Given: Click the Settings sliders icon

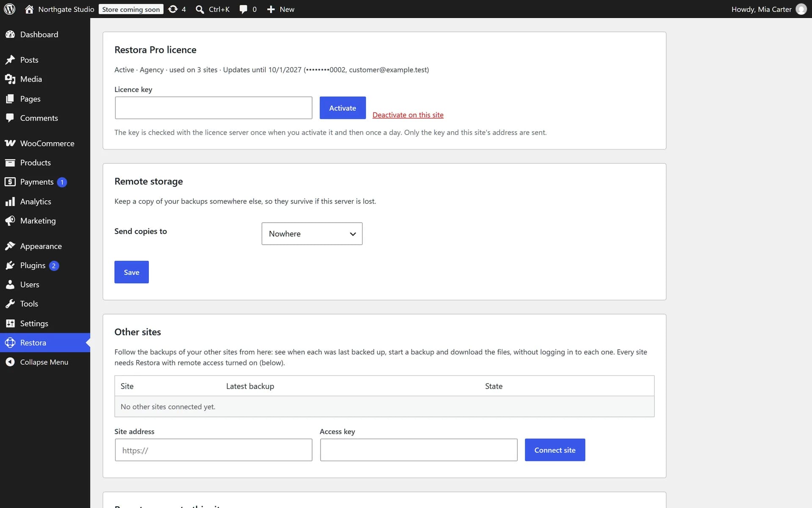Looking at the screenshot, I should click(10, 323).
